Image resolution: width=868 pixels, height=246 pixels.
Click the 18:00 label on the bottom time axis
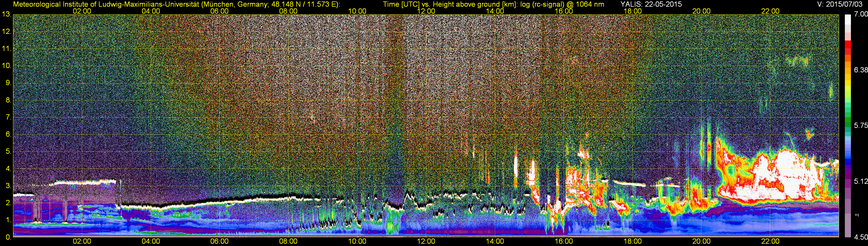632,242
